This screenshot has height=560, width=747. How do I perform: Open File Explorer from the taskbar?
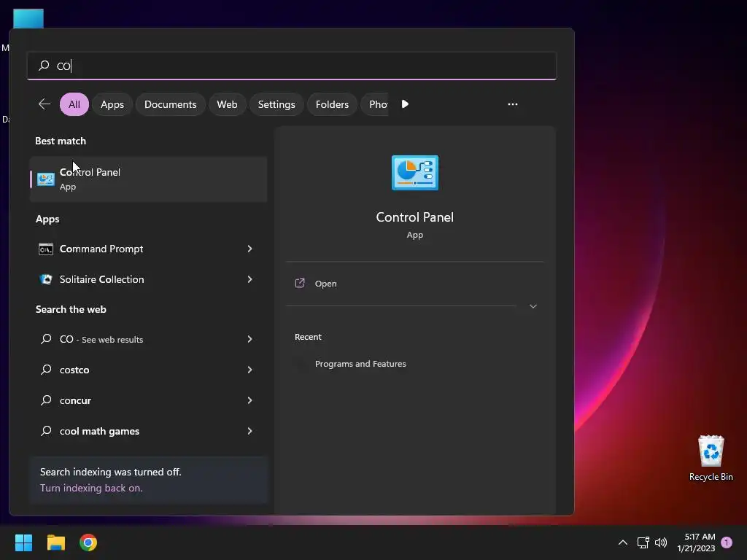click(55, 542)
